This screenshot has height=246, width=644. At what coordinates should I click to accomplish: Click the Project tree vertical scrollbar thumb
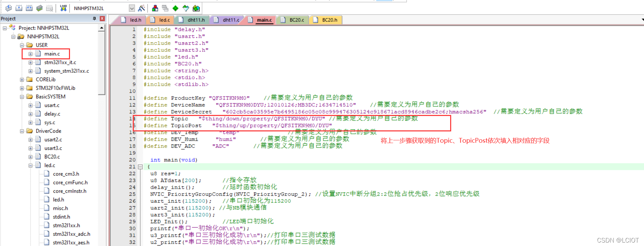[102, 63]
